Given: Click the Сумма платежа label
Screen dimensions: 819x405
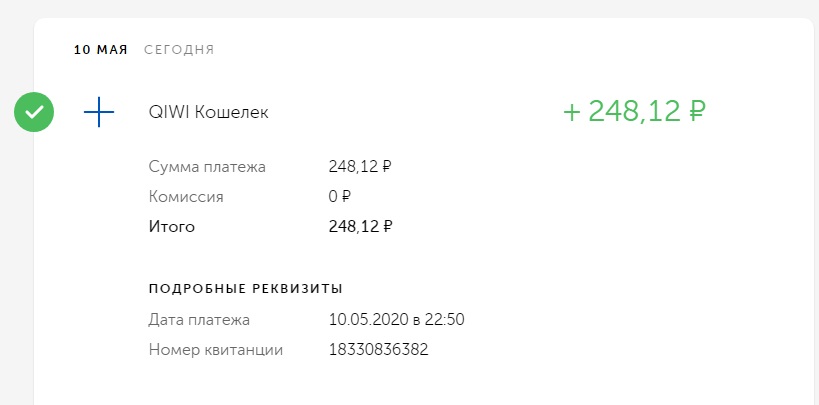Looking at the screenshot, I should (x=207, y=167).
